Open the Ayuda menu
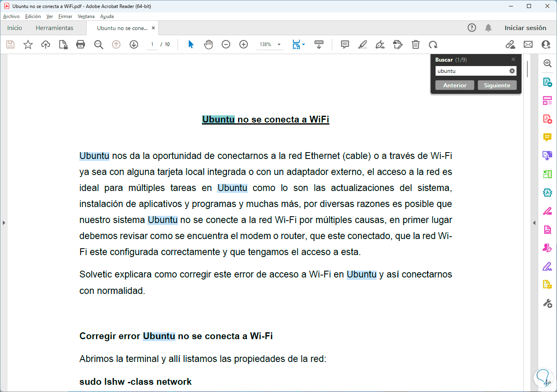The image size is (557, 392). click(107, 16)
